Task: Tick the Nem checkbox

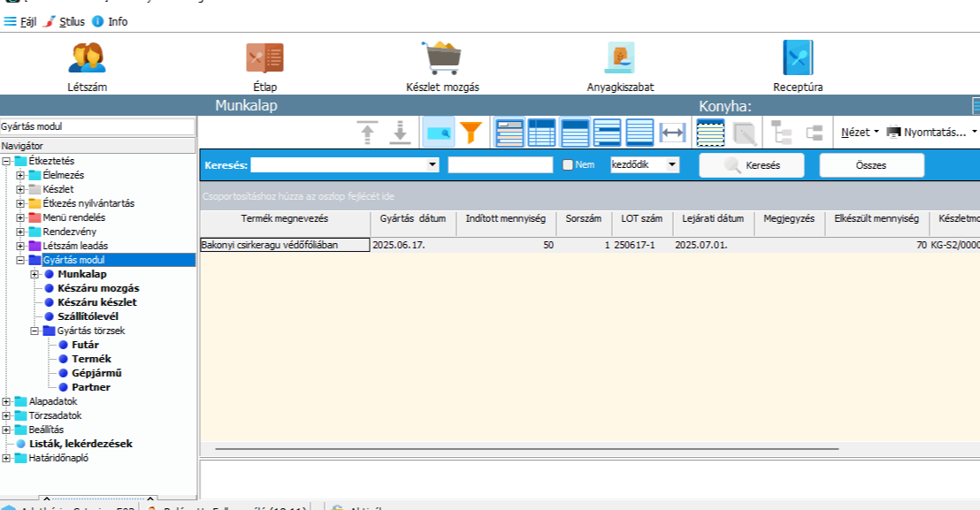Action: (569, 165)
